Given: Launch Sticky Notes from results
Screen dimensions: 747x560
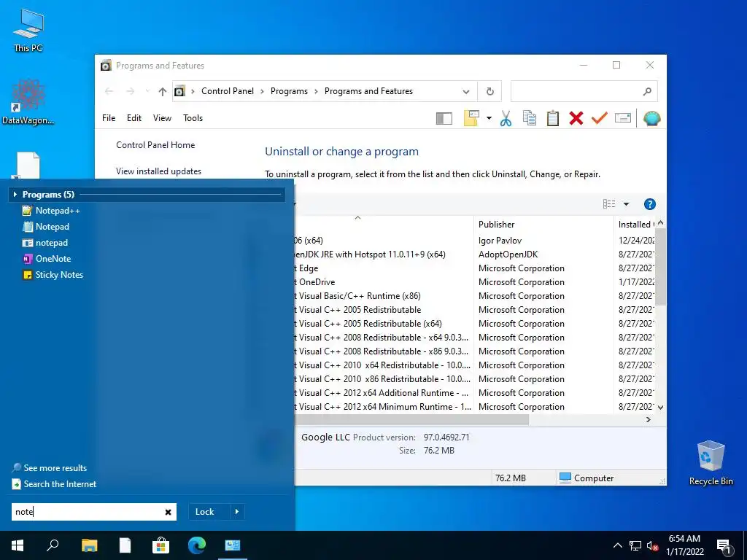Looking at the screenshot, I should coord(53,275).
